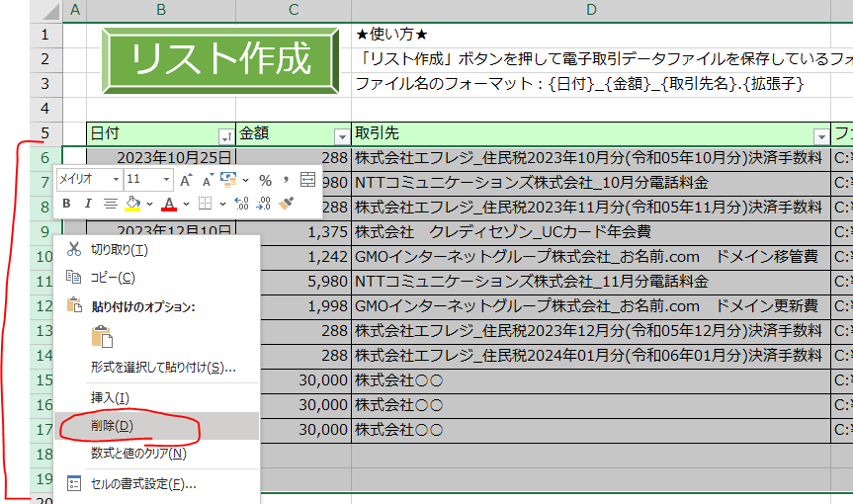Viewport: 853px width, 504px height.
Task: Click the paste option clipboard icon
Action: (102, 337)
